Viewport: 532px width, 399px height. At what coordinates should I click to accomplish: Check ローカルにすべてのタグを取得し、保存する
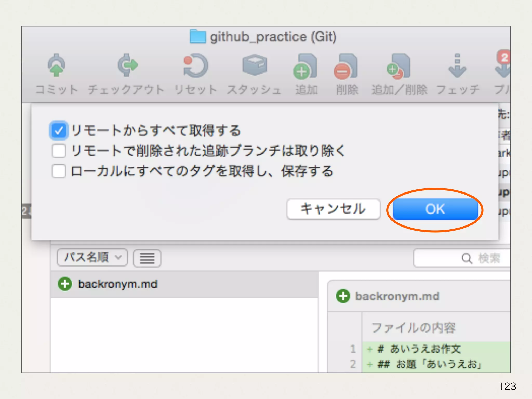pyautogui.click(x=59, y=171)
